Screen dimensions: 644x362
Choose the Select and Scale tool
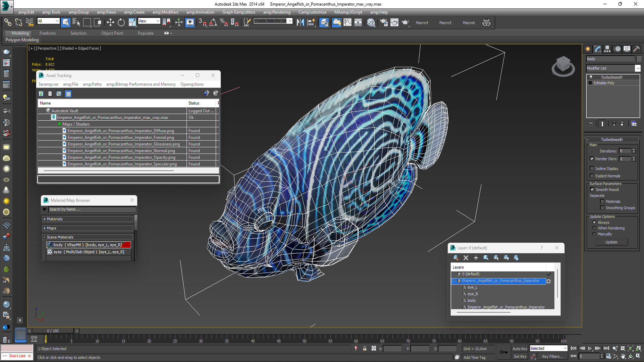click(132, 22)
